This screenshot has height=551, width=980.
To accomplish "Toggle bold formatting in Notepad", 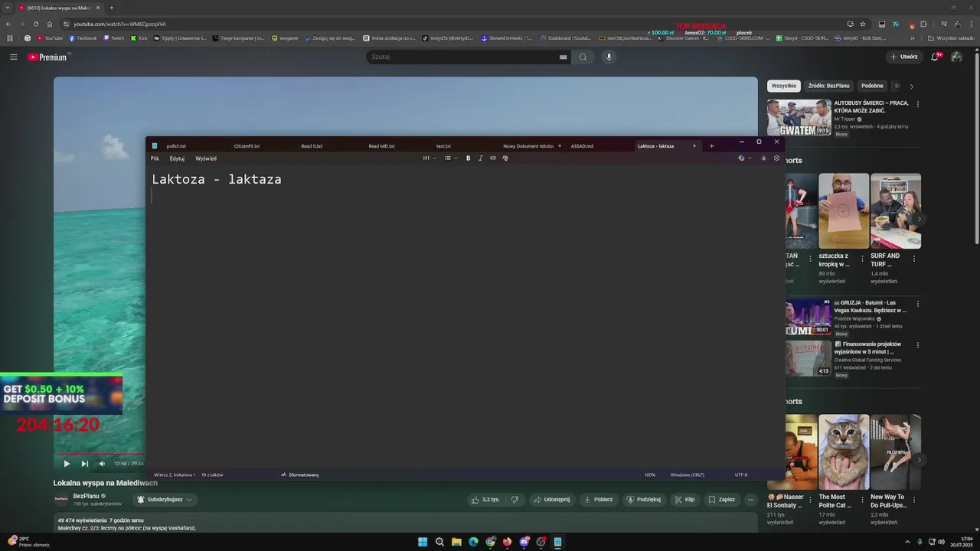I will point(468,158).
